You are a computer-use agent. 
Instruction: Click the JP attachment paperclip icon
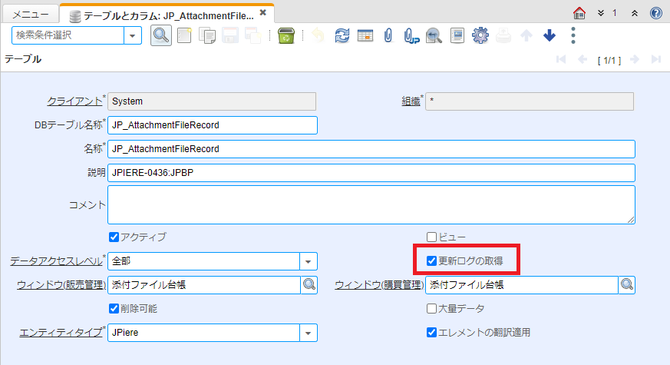tap(411, 35)
